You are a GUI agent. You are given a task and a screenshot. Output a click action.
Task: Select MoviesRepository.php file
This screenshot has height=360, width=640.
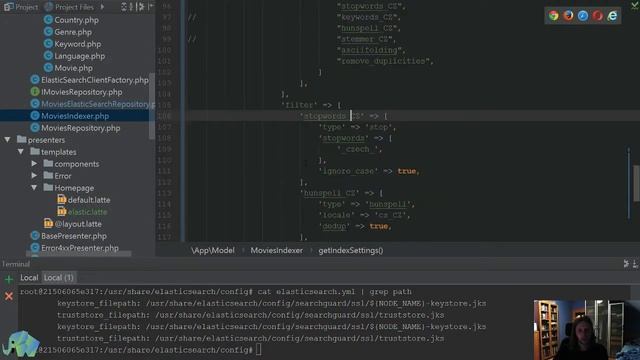(80, 128)
